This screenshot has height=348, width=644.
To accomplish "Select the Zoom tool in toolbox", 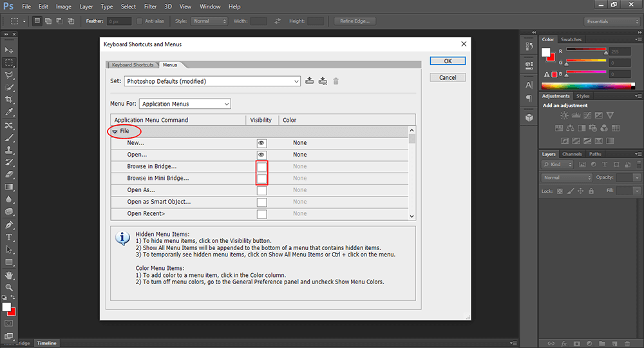I will 8,287.
